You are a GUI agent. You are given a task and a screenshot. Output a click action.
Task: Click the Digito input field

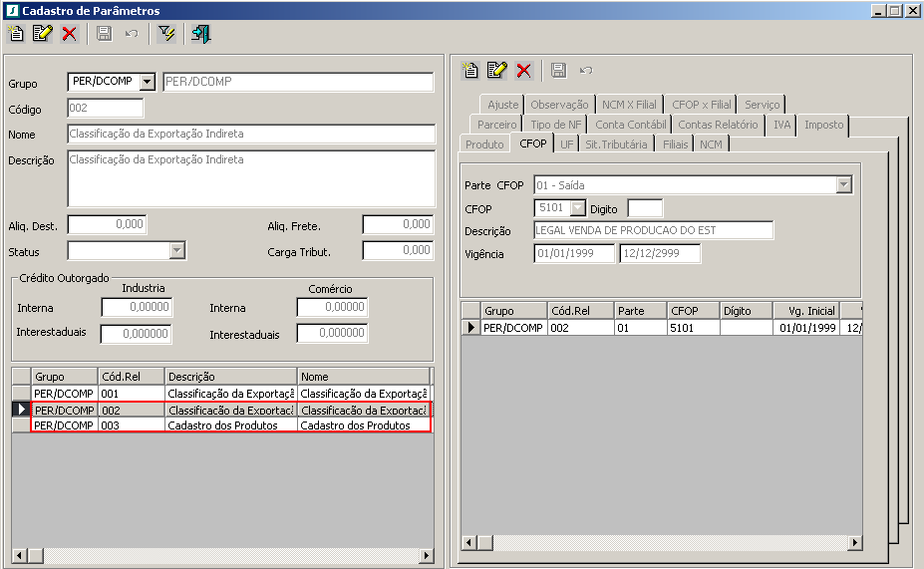(x=645, y=208)
